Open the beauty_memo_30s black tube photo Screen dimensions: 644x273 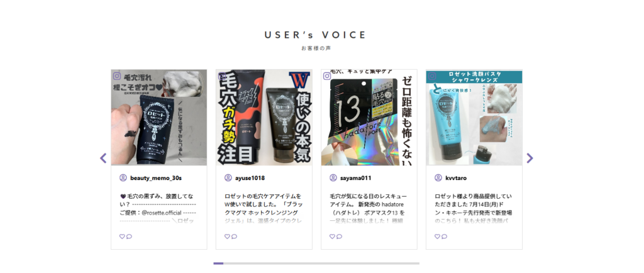[x=159, y=118]
